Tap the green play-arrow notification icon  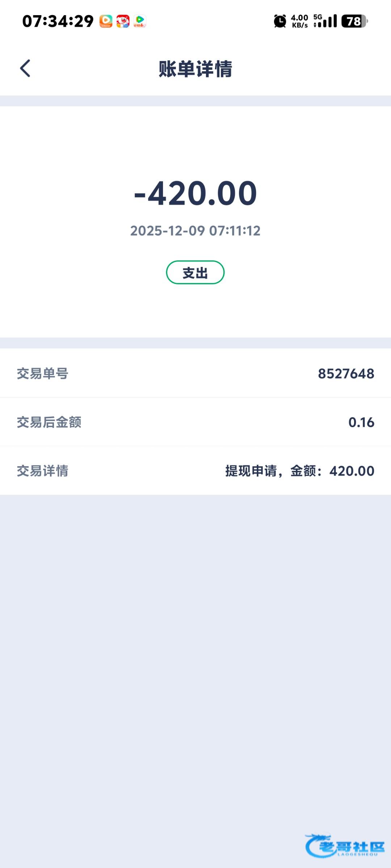tap(140, 21)
